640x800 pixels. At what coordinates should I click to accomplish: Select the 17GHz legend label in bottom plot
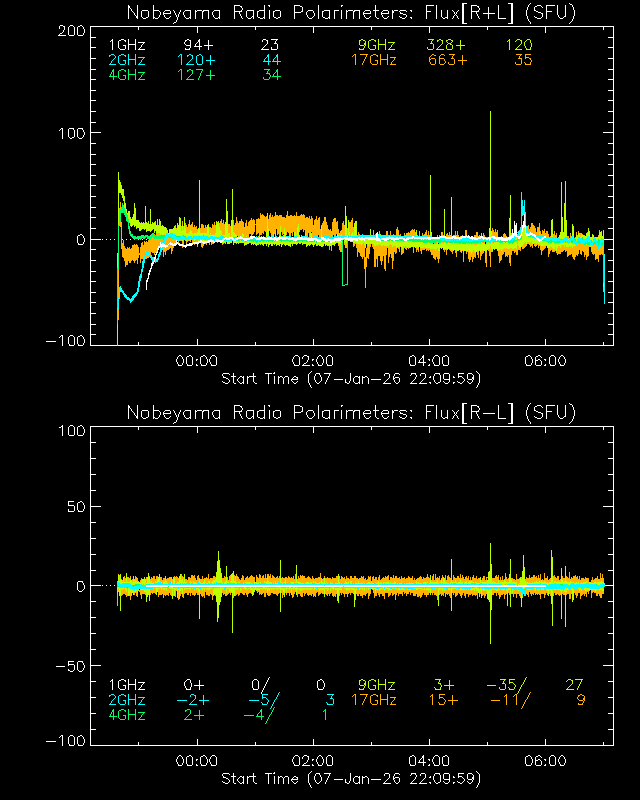(373, 700)
